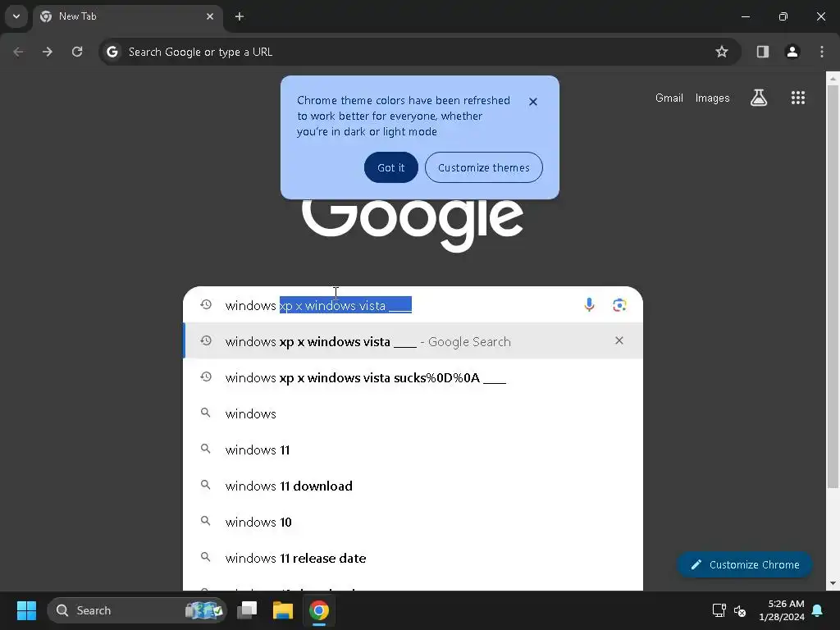Viewport: 840px width, 630px height.
Task: Go back using the back arrow
Action: [x=18, y=52]
